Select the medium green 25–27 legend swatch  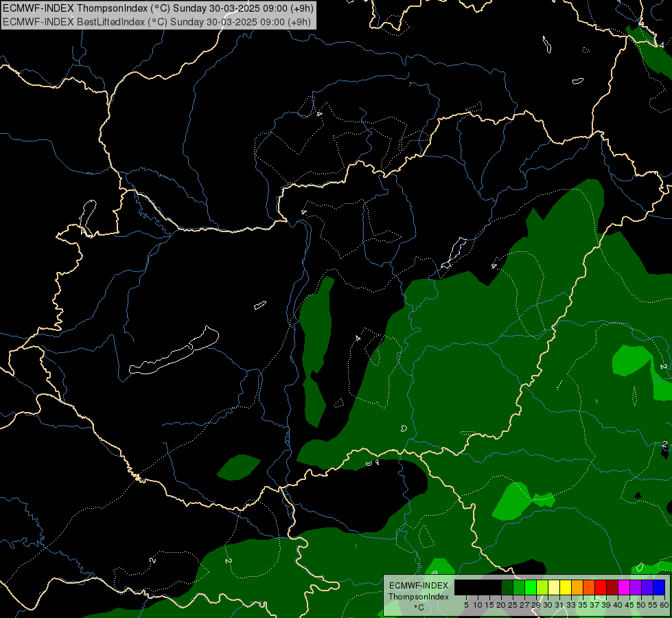[519, 587]
